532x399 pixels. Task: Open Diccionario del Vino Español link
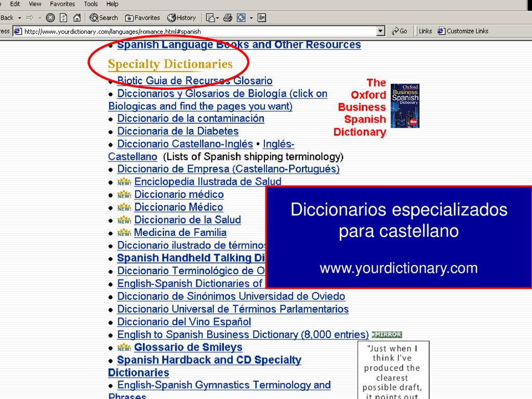click(184, 322)
